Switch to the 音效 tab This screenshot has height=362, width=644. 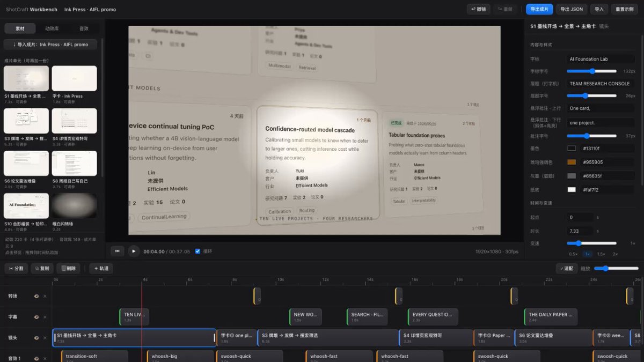(84, 28)
